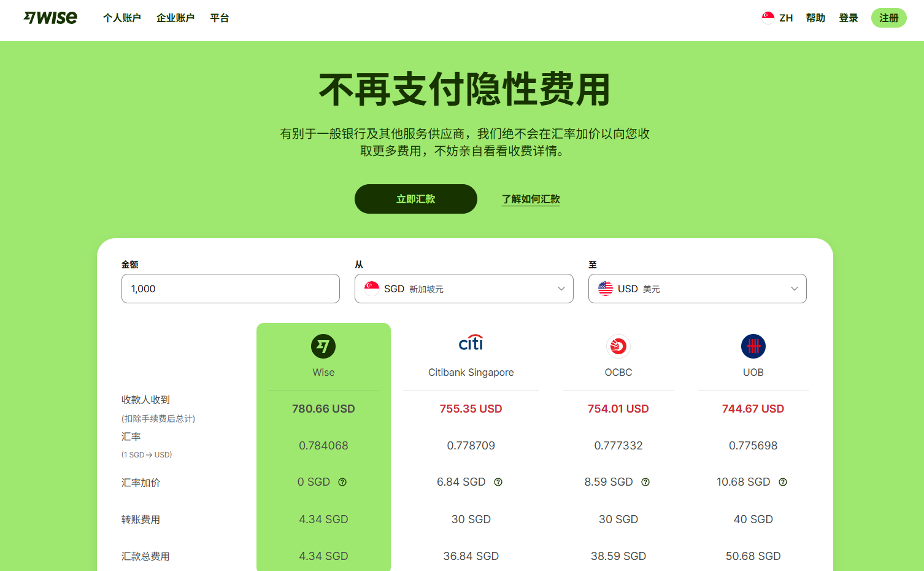Select the UOB bank logo
The height and width of the screenshot is (571, 924).
[753, 346]
